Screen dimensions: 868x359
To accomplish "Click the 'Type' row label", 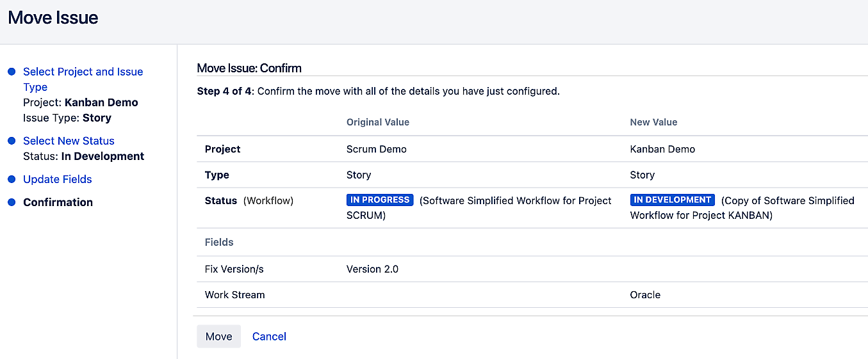I will pyautogui.click(x=217, y=175).
